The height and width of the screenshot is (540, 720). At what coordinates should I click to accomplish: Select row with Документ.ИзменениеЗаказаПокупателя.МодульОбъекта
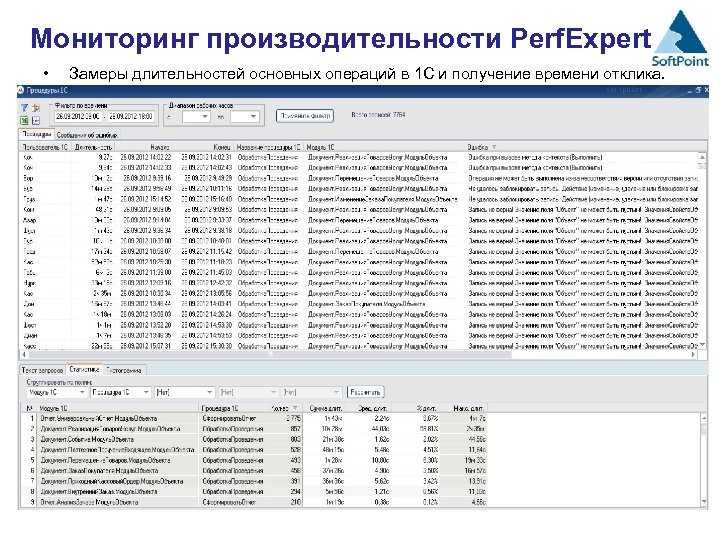tap(360, 199)
